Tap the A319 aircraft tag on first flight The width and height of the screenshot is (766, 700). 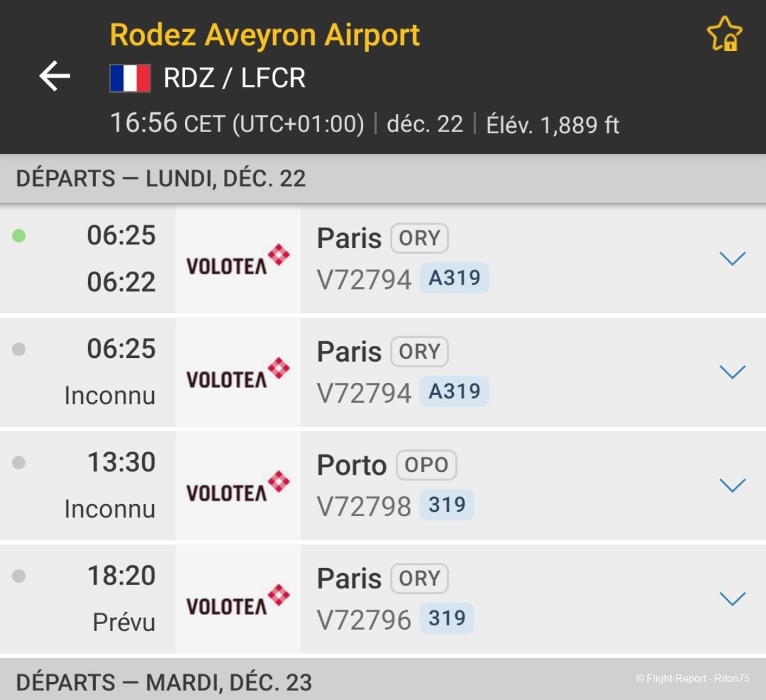tap(454, 278)
